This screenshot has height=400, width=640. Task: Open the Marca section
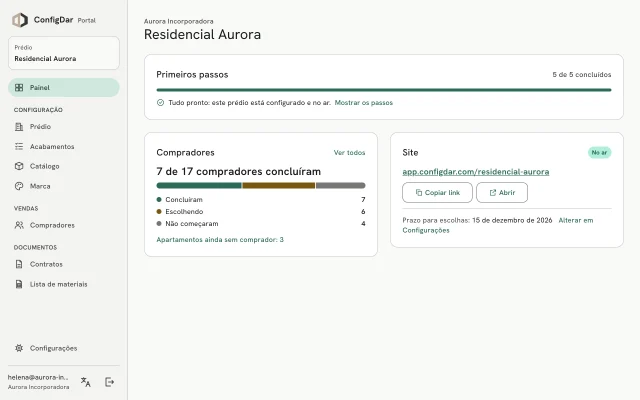pyautogui.click(x=64, y=186)
